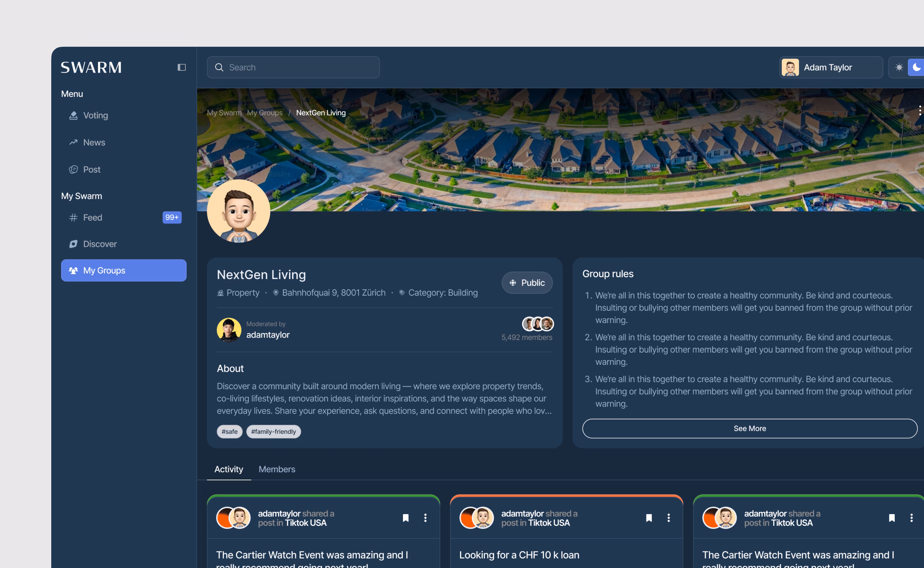Click the #safe tag
The image size is (924, 568).
pos(230,432)
